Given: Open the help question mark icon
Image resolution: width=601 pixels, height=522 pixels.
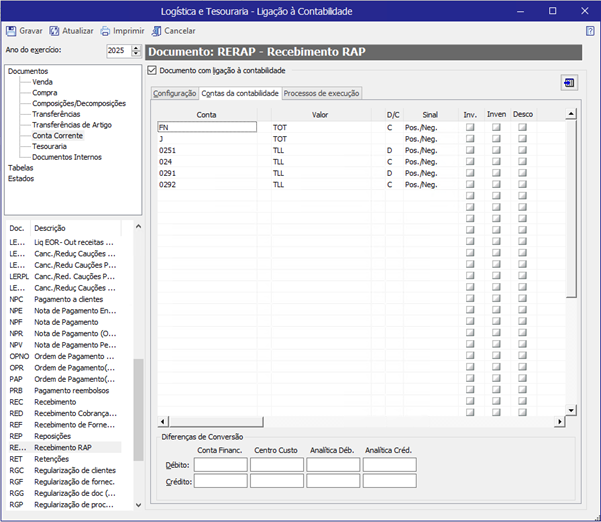Looking at the screenshot, I should point(590,31).
